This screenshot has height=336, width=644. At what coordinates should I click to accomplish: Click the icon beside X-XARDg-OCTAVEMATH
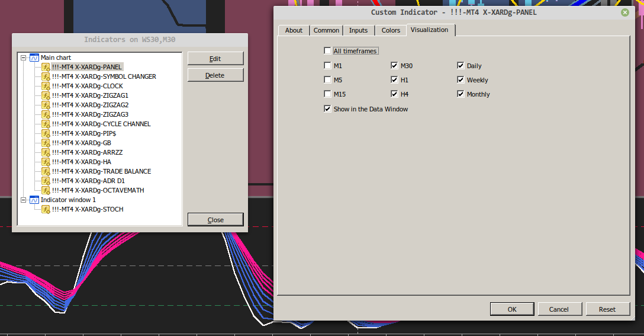pyautogui.click(x=46, y=190)
